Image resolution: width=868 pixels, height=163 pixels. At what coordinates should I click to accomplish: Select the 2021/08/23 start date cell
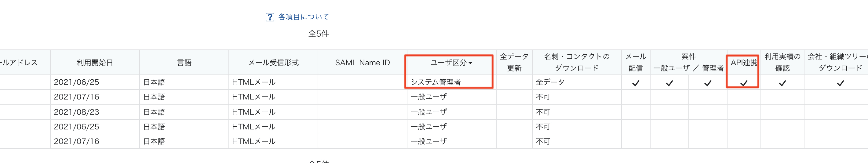pyautogui.click(x=95, y=112)
